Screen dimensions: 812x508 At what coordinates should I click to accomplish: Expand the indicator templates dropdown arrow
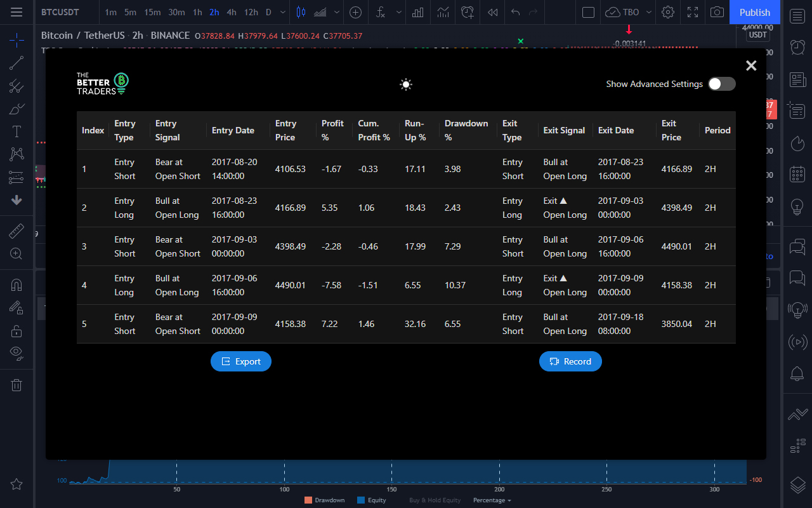(398, 12)
